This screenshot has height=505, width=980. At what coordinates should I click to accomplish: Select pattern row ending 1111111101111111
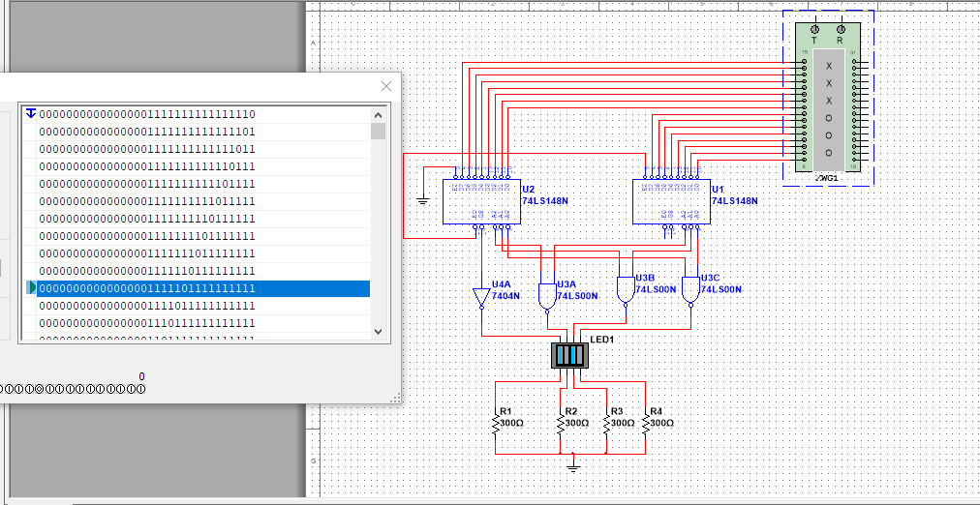point(203,237)
